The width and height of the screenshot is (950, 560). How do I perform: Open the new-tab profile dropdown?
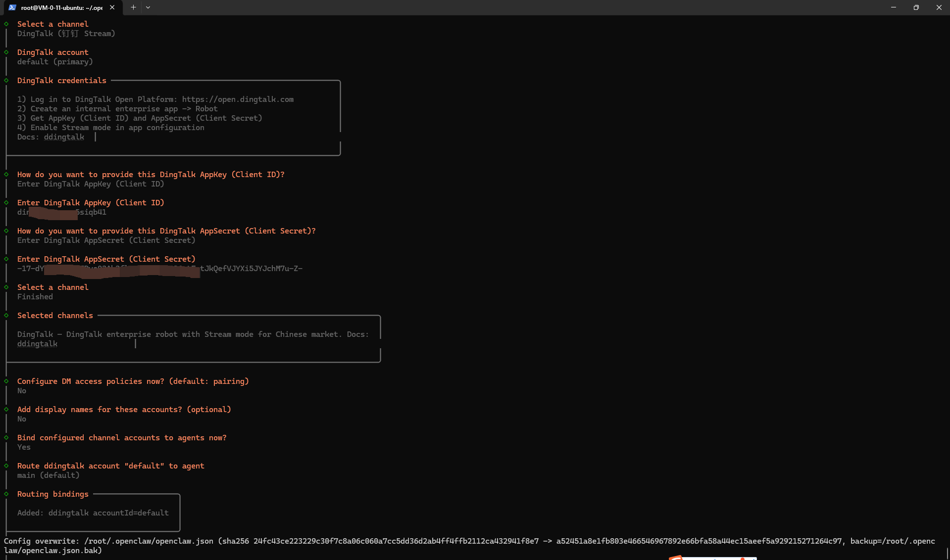click(x=148, y=7)
